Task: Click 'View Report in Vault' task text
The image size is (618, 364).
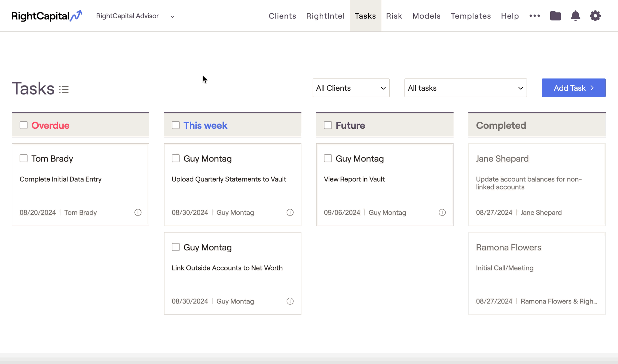Action: coord(354,179)
